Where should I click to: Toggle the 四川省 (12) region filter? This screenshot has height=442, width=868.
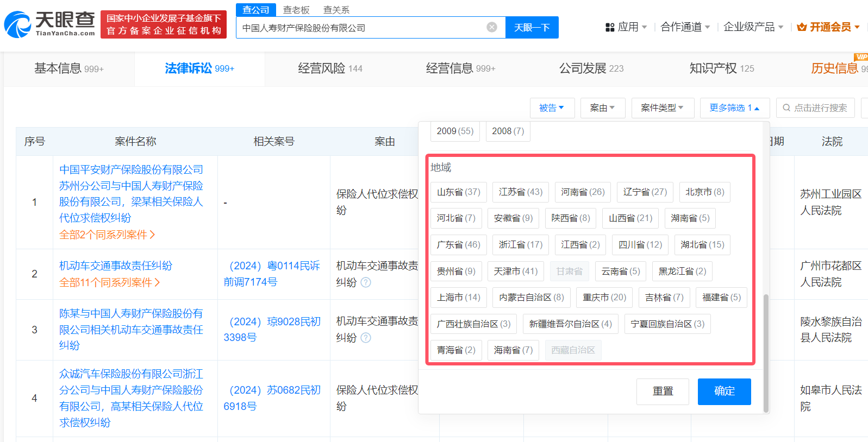pos(640,244)
